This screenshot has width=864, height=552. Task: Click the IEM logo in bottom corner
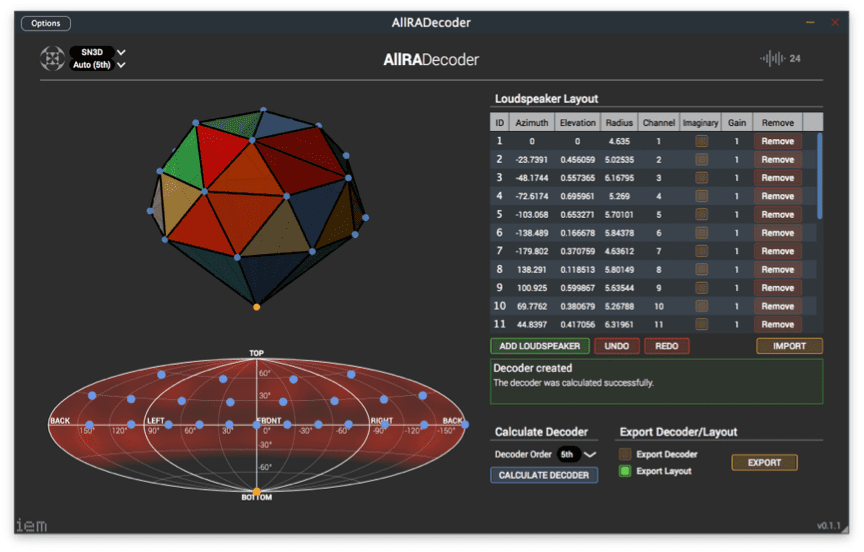[x=31, y=525]
